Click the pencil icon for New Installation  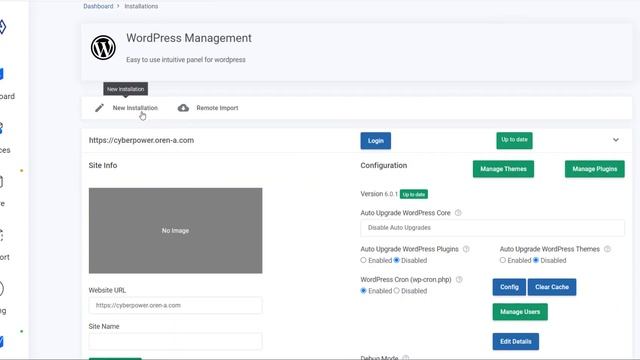[x=99, y=108]
